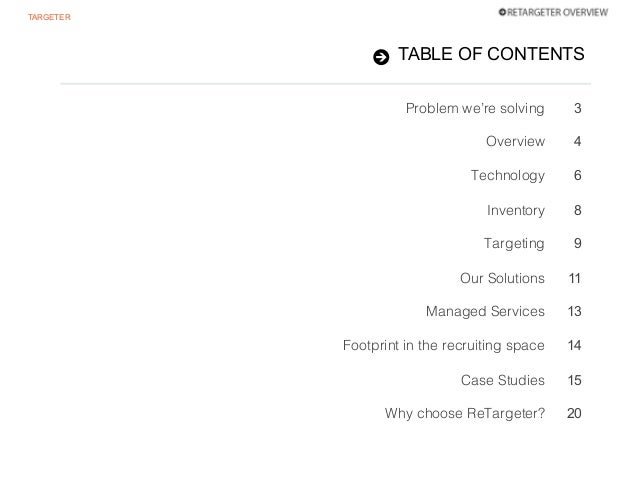Jump to Our Solutions entry
Viewport: 638px width, 479px height.
pos(502,278)
